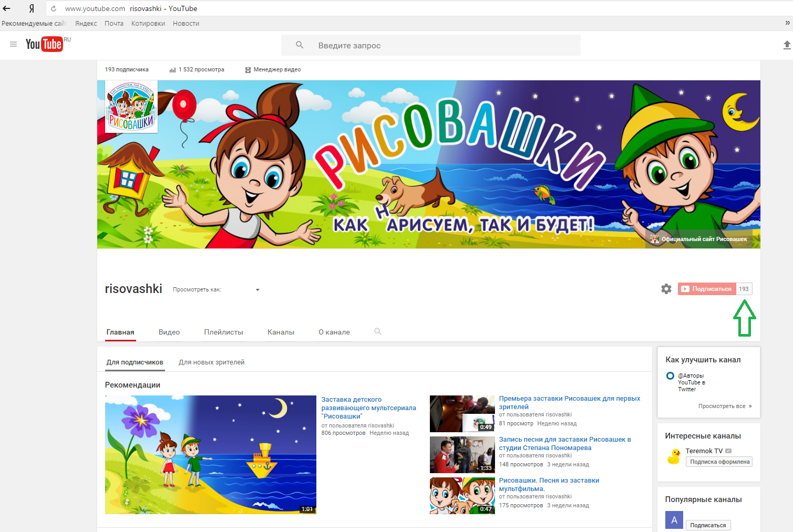Open "193 подписчика" subscribers link
793x532 pixels.
pos(127,69)
